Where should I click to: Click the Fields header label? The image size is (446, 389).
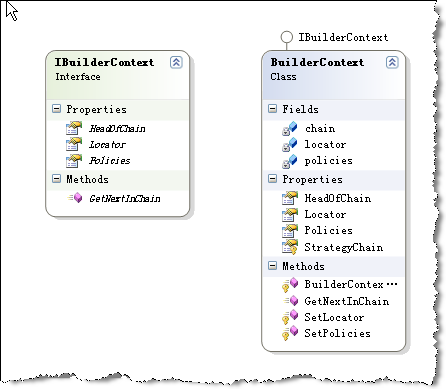point(300,109)
